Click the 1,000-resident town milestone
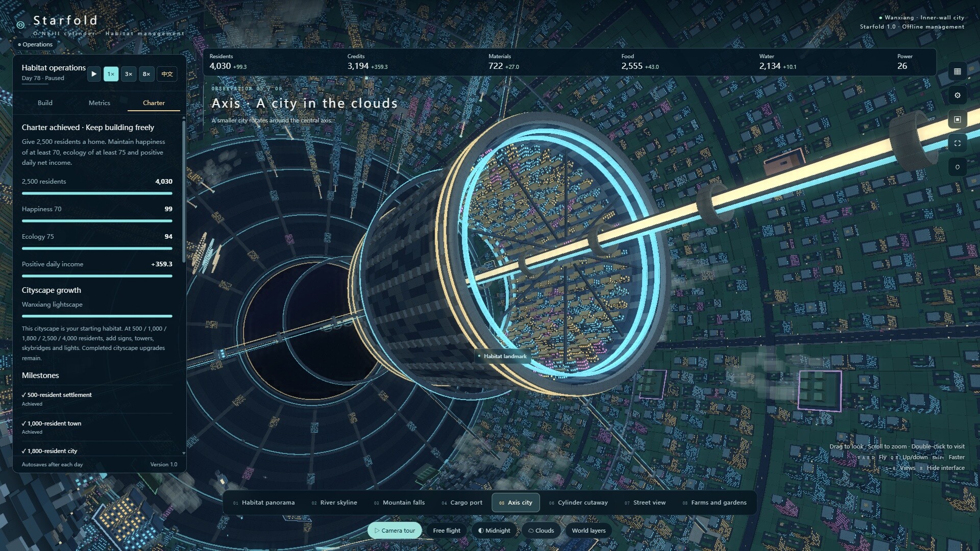Image resolution: width=980 pixels, height=551 pixels. pyautogui.click(x=97, y=428)
